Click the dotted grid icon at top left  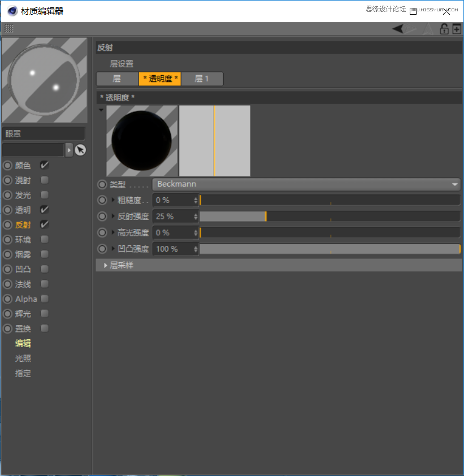click(10, 28)
